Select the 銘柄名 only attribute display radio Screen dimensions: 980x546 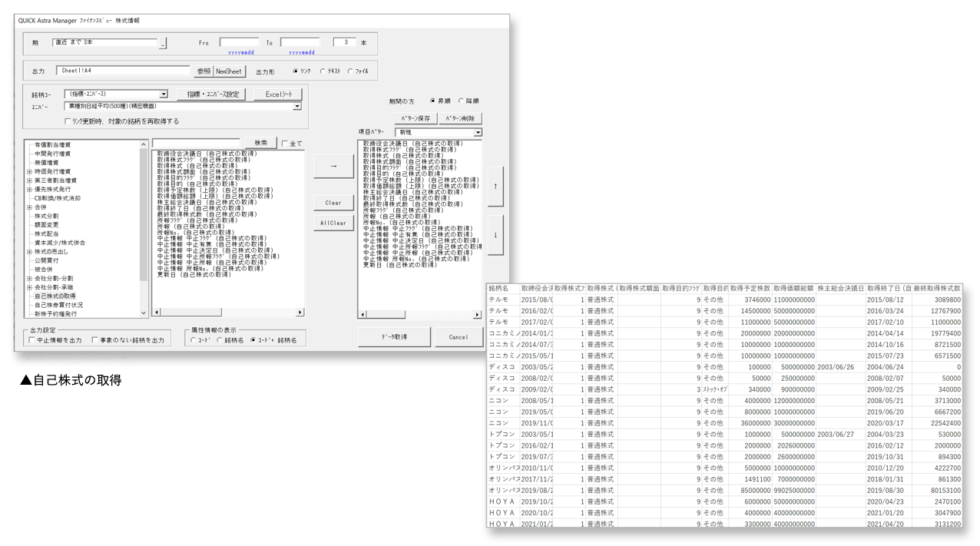tap(220, 340)
